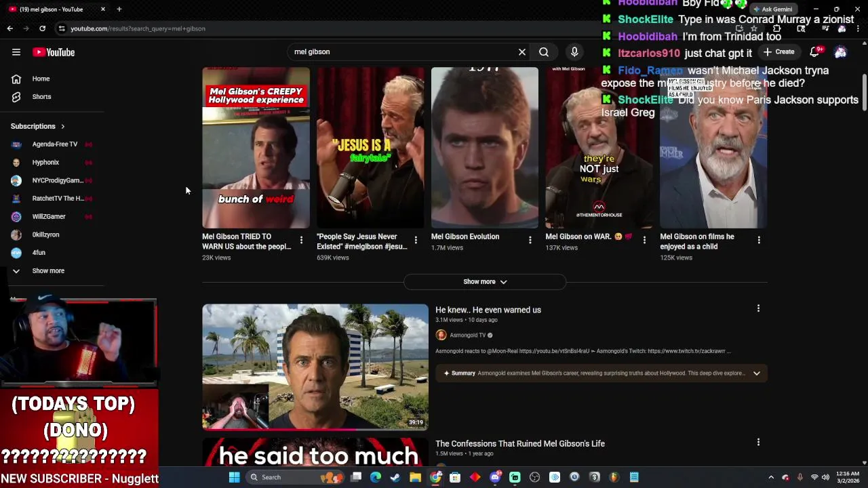Screen dimensions: 868x488
Task: Play the 39:19 Asmongold video thumbnail
Action: click(x=315, y=367)
